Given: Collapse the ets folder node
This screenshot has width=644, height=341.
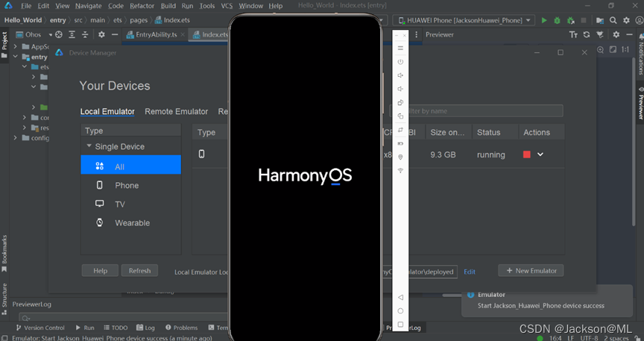Looking at the screenshot, I should pos(25,66).
